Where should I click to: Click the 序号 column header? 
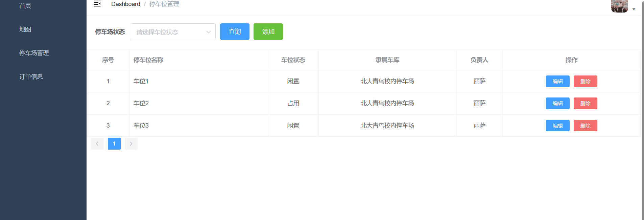pos(108,60)
